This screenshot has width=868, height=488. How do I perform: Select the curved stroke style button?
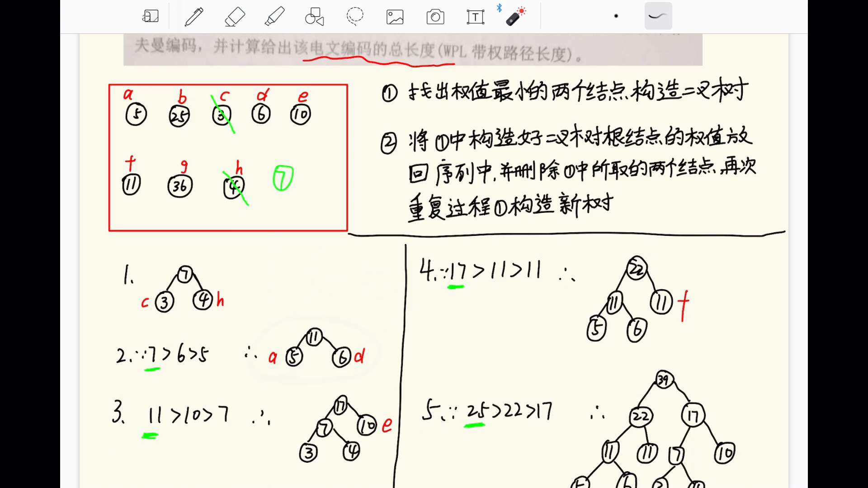point(658,16)
